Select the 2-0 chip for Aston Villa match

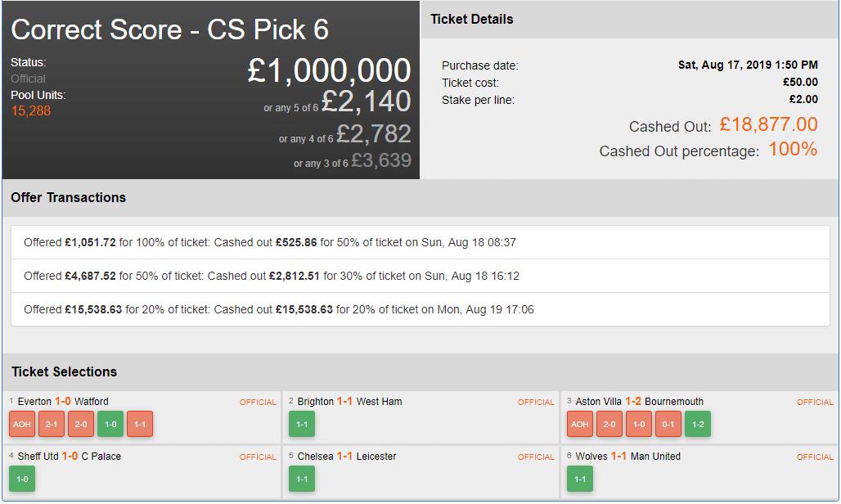point(609,424)
